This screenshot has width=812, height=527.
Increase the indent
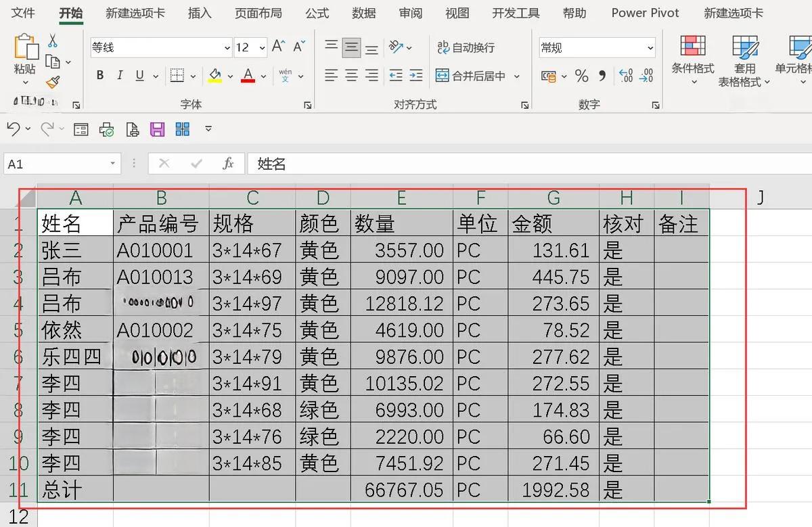point(416,75)
